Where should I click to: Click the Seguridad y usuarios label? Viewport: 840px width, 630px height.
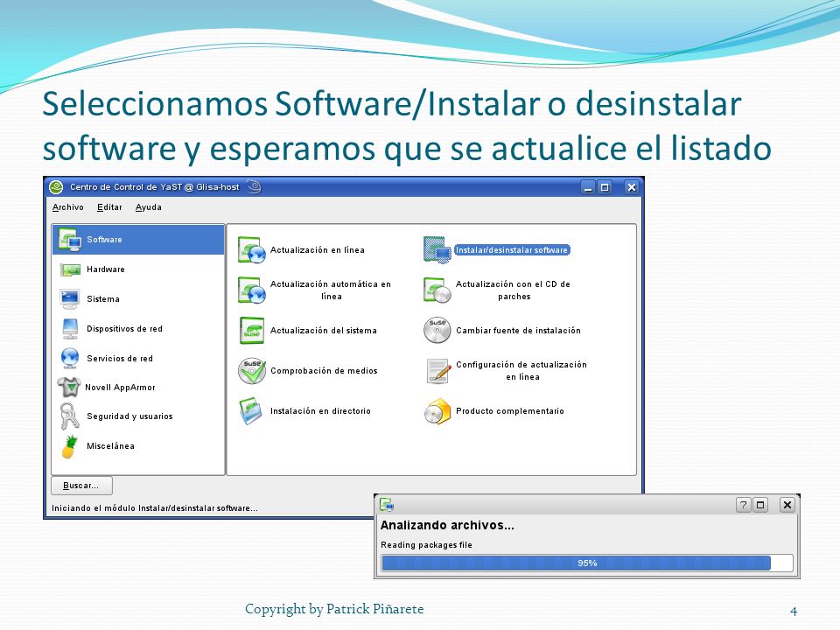(x=129, y=416)
